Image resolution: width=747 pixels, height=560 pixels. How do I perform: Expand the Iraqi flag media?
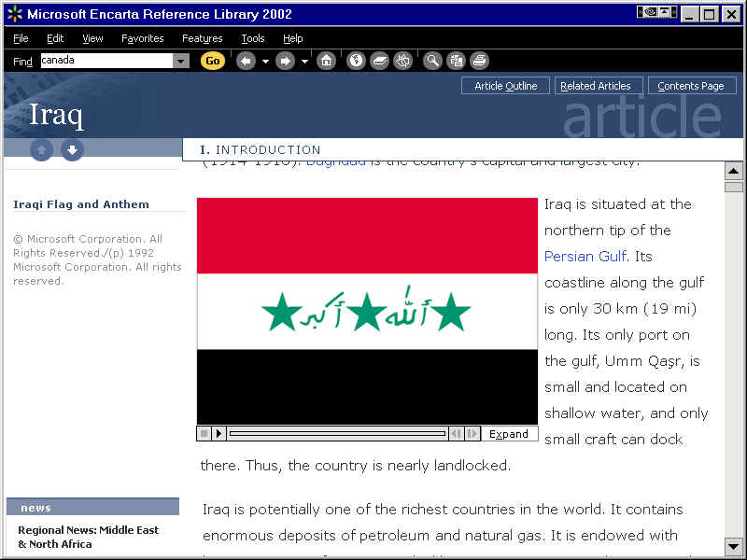[x=509, y=434]
